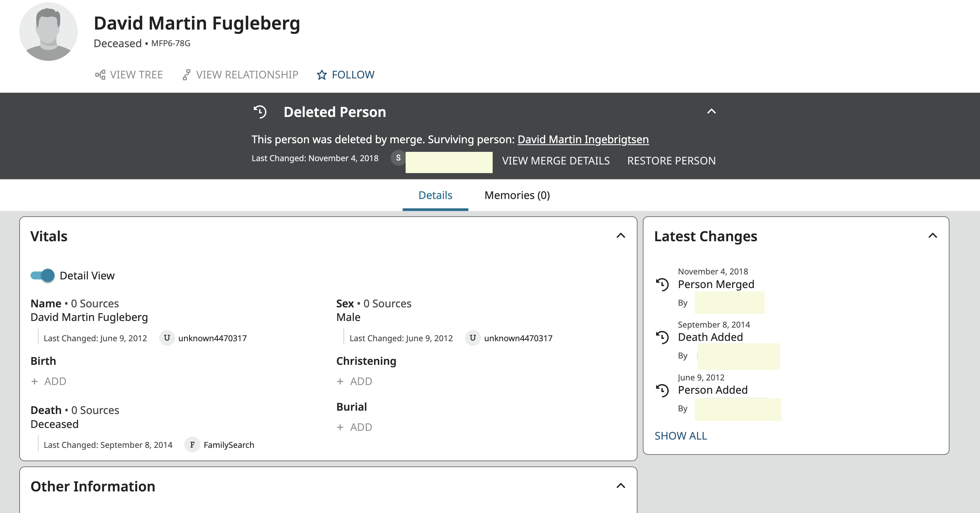Viewport: 980px width, 513px height.
Task: Click the View Tree icon
Action: 100,74
